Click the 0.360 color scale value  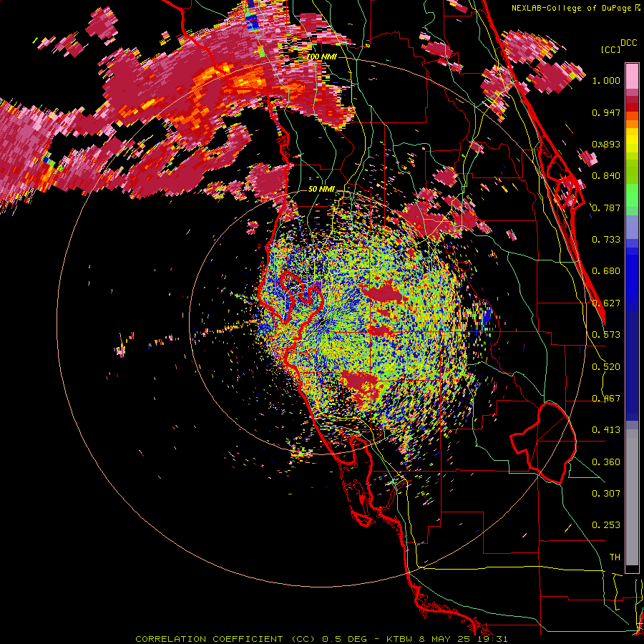tap(606, 462)
